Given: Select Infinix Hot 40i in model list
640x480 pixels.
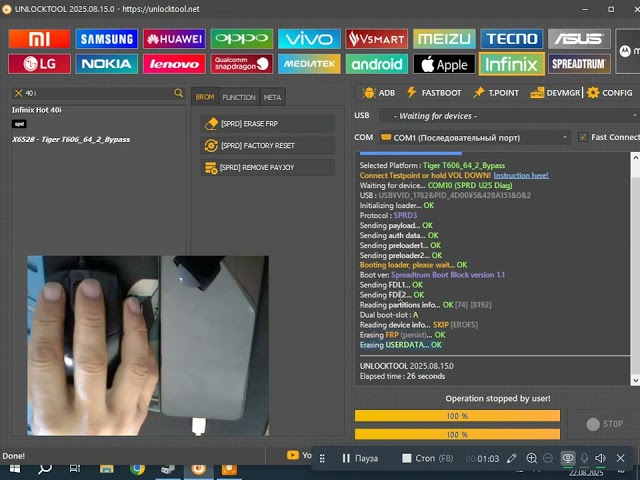Looking at the screenshot, I should coord(37,110).
